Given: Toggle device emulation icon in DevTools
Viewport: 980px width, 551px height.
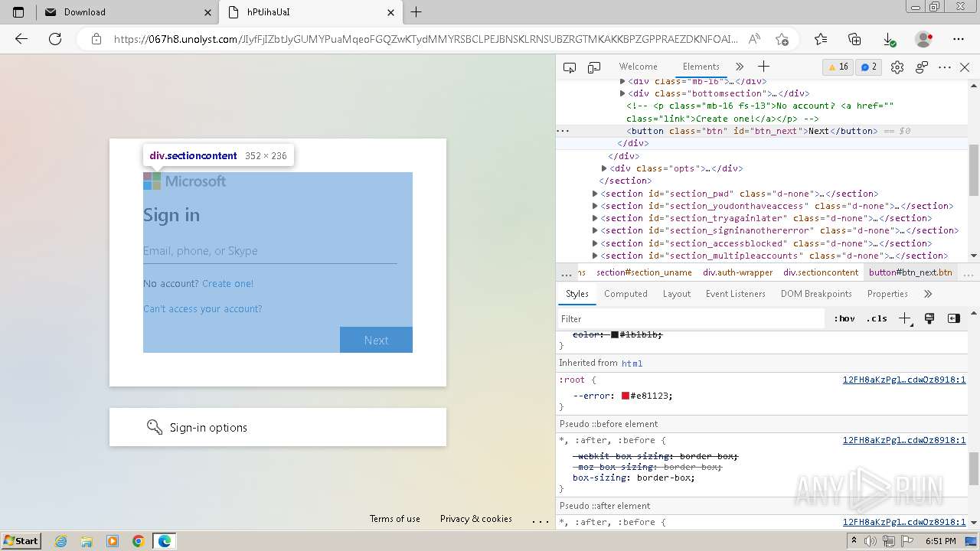Looking at the screenshot, I should tap(594, 67).
